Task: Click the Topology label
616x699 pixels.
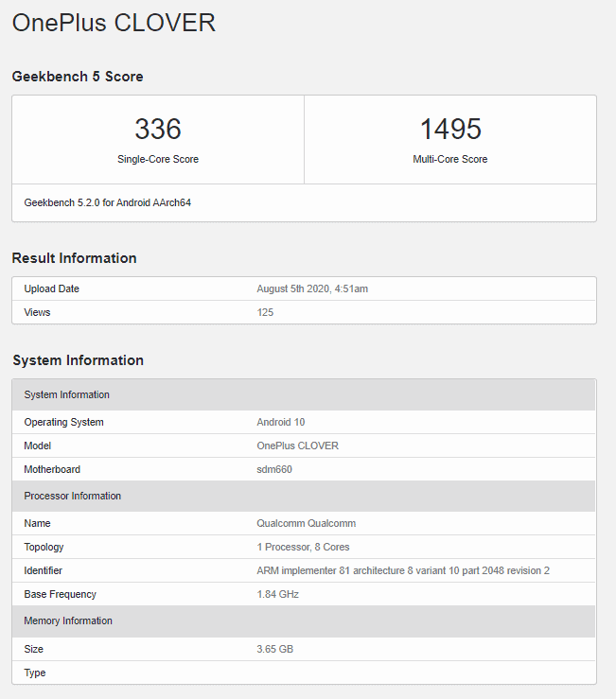Action: [x=44, y=547]
